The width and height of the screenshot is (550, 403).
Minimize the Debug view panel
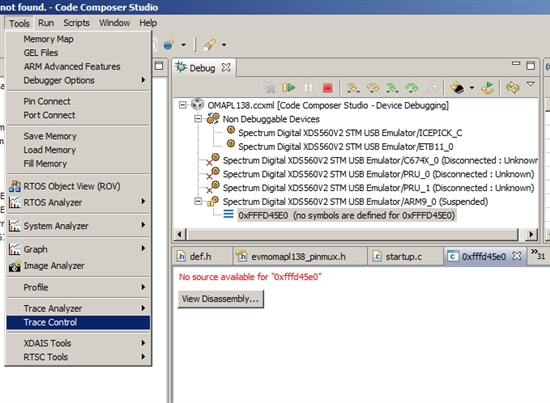pos(516,64)
